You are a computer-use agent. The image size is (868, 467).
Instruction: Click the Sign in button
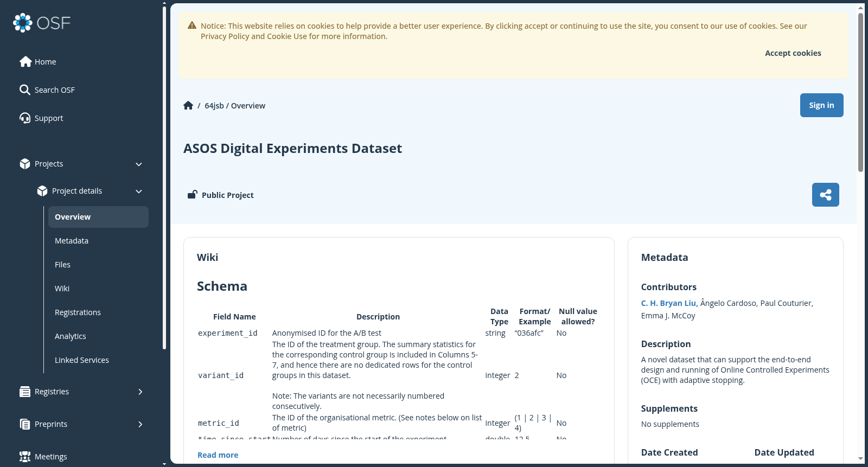821,105
